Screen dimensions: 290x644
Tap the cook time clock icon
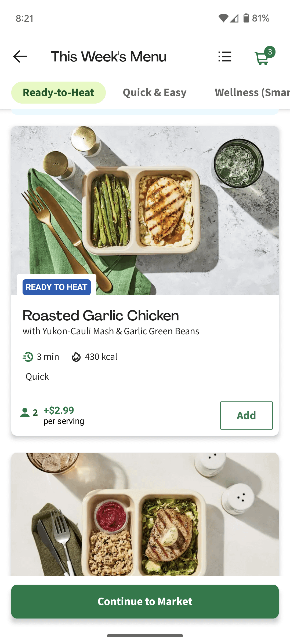(28, 357)
